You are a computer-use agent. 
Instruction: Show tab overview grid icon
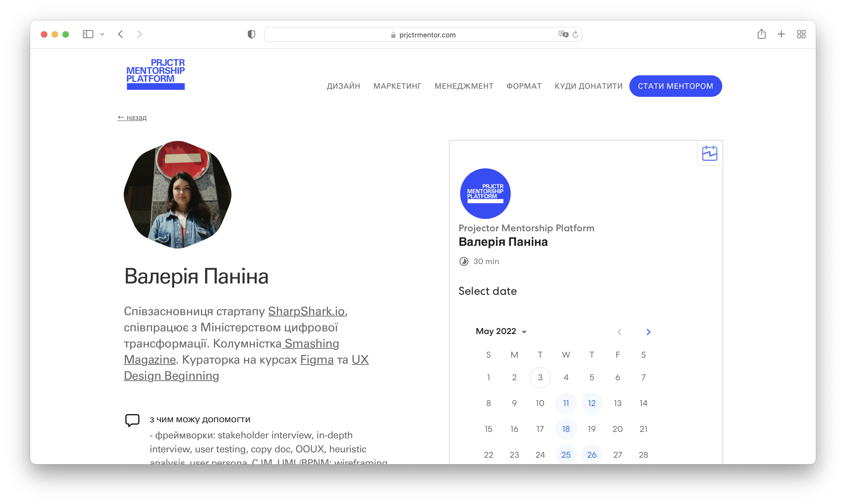click(x=801, y=34)
